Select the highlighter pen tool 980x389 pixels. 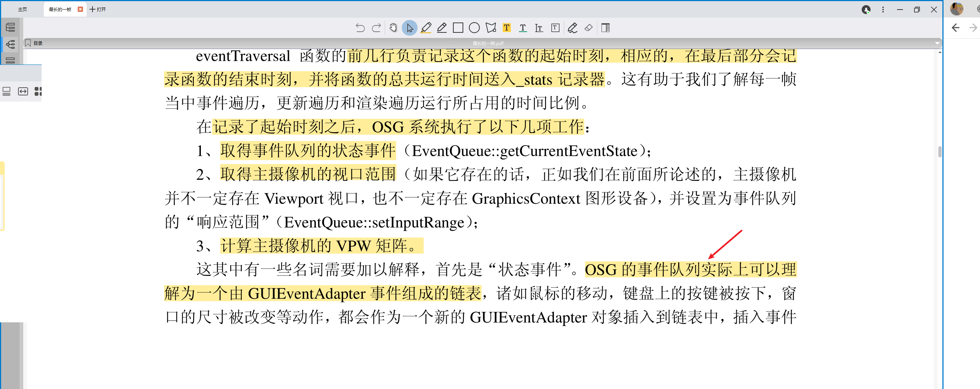point(426,27)
